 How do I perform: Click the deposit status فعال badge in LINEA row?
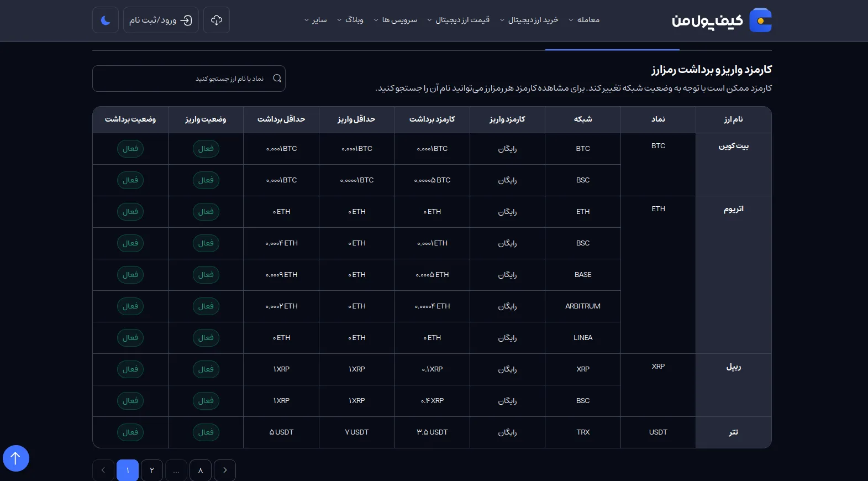click(206, 338)
